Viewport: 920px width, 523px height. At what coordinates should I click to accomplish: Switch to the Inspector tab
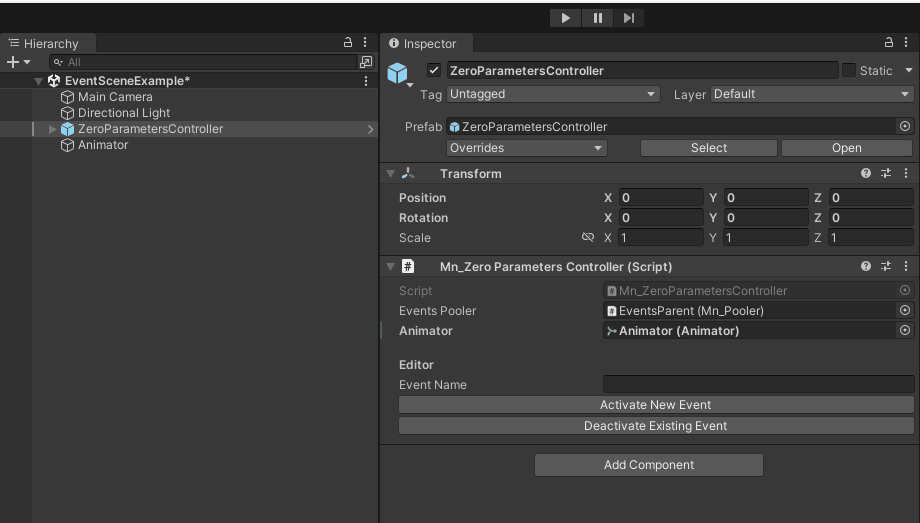(427, 43)
